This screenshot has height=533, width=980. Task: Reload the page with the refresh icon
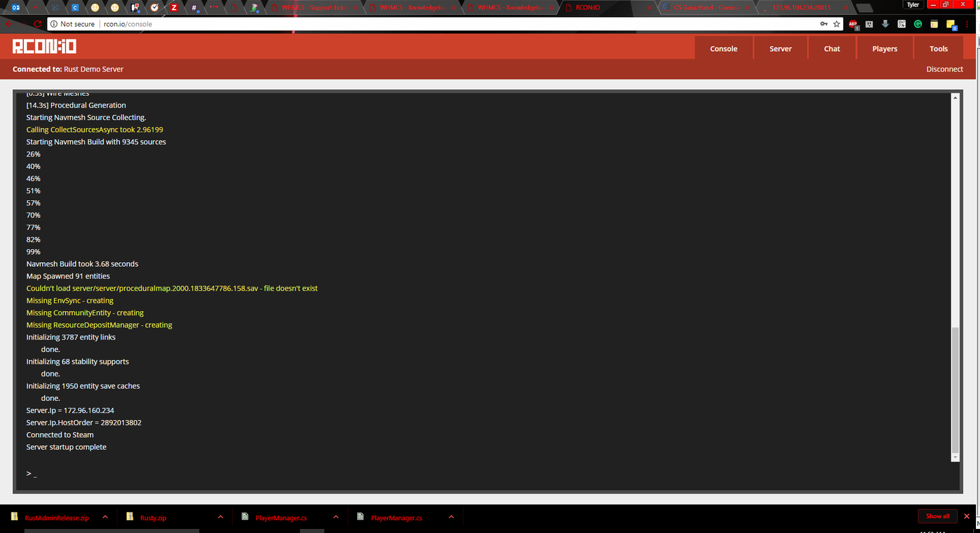[38, 24]
